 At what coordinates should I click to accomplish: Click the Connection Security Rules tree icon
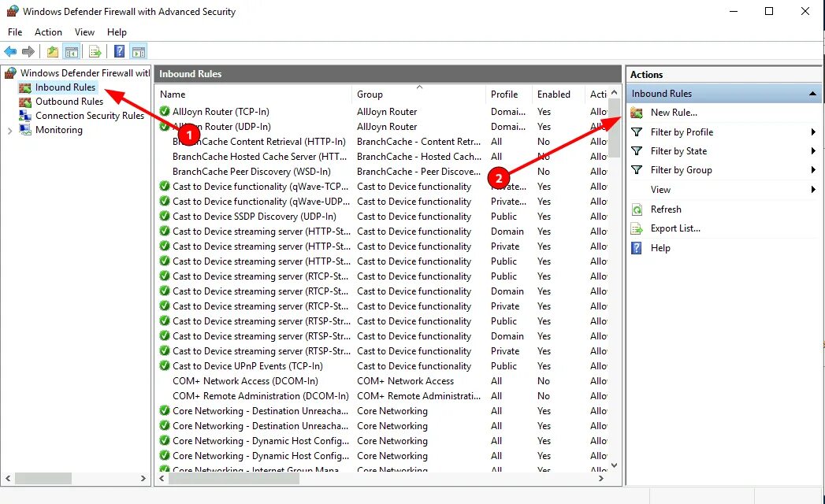point(24,116)
